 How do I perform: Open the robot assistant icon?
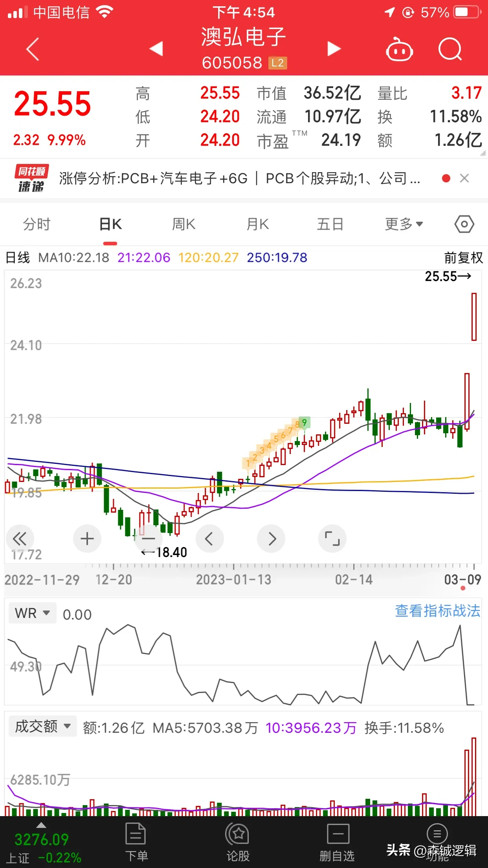pos(399,49)
